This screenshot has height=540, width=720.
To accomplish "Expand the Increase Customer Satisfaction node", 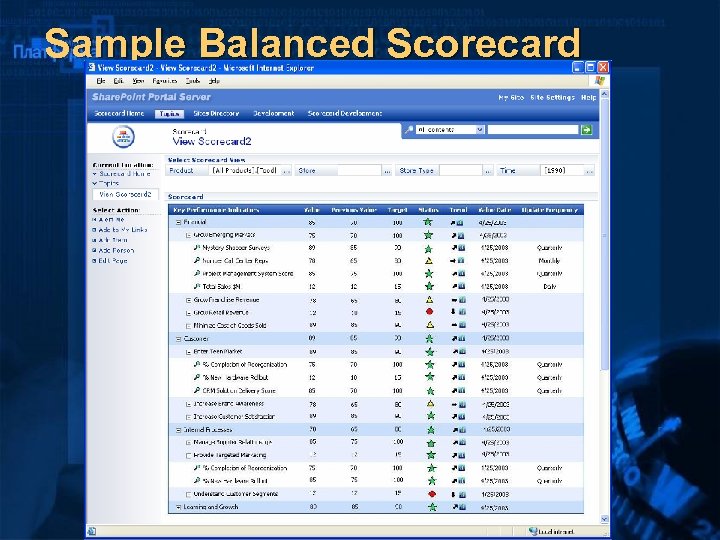I will point(188,417).
